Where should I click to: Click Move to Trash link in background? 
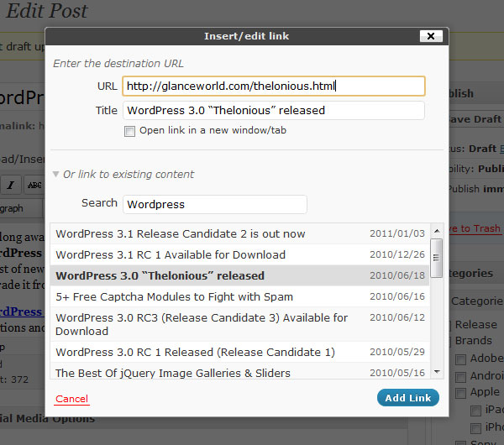click(475, 228)
